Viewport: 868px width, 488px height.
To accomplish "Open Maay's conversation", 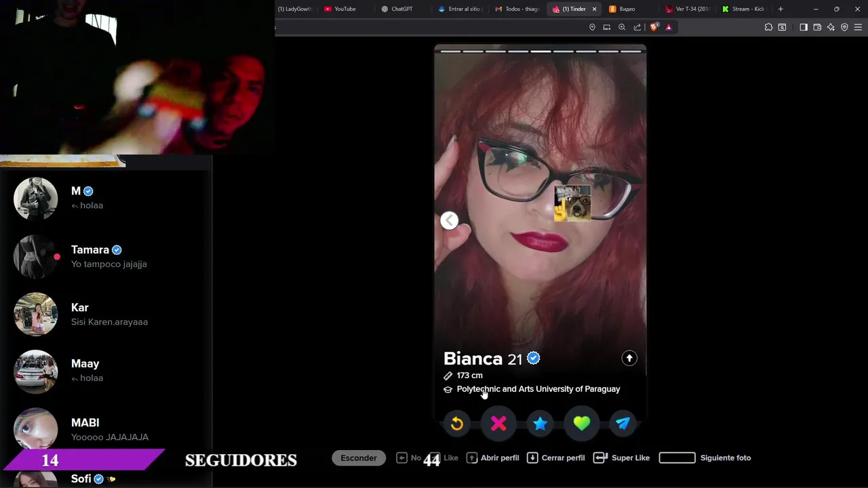I will [106, 371].
